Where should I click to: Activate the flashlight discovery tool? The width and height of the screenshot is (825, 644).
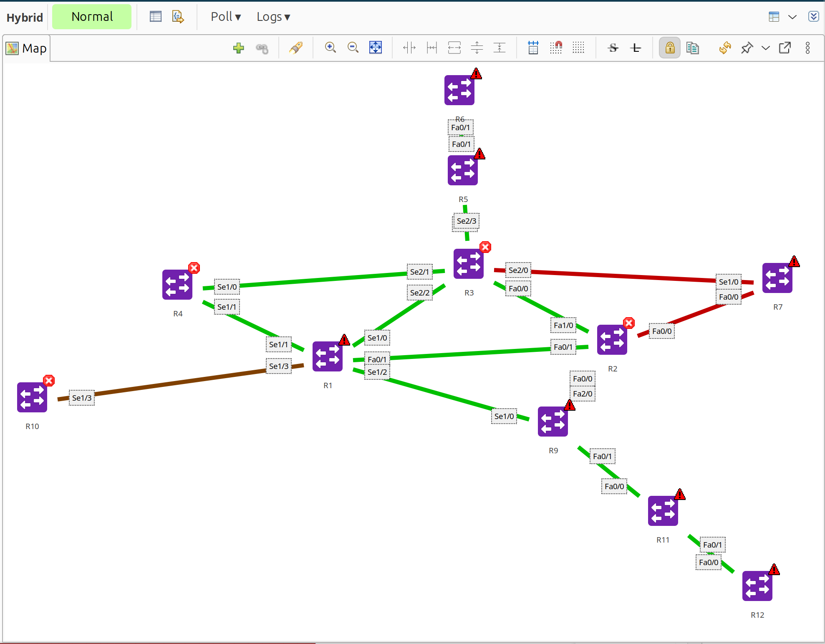pyautogui.click(x=296, y=48)
